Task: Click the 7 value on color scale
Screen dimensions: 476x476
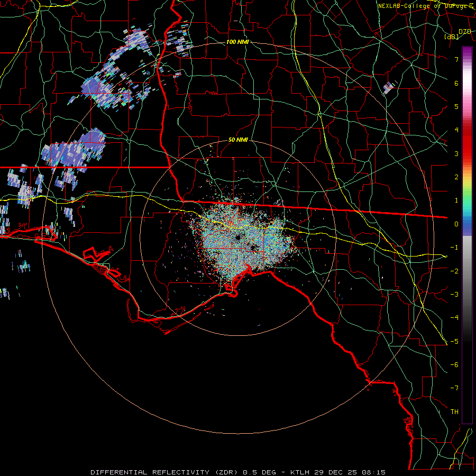Action: (456, 59)
